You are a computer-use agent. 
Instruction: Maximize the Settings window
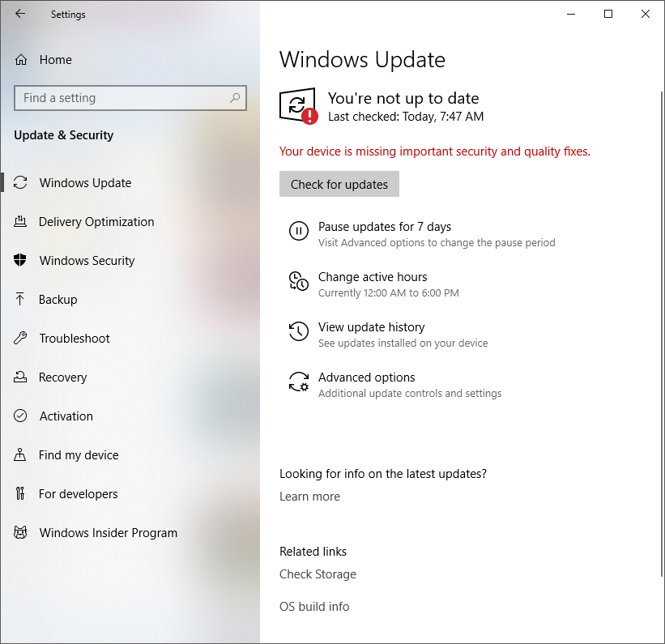tap(608, 14)
